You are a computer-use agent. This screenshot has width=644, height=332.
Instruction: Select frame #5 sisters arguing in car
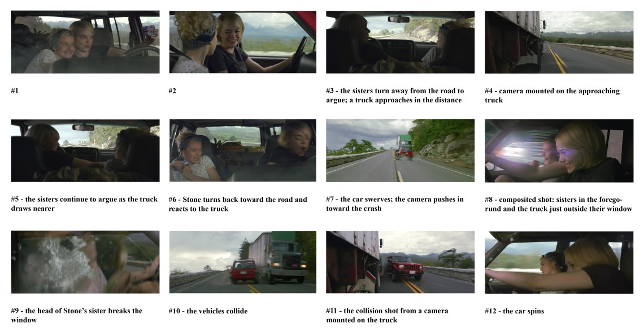click(x=85, y=150)
